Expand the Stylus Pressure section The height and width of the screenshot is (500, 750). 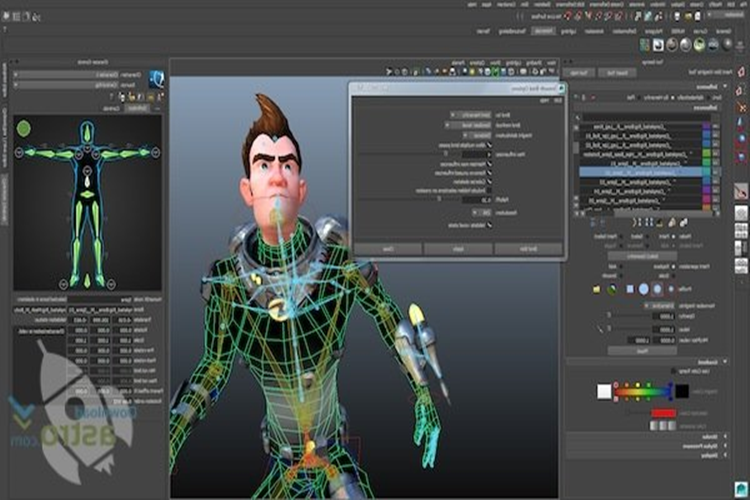coord(725,446)
